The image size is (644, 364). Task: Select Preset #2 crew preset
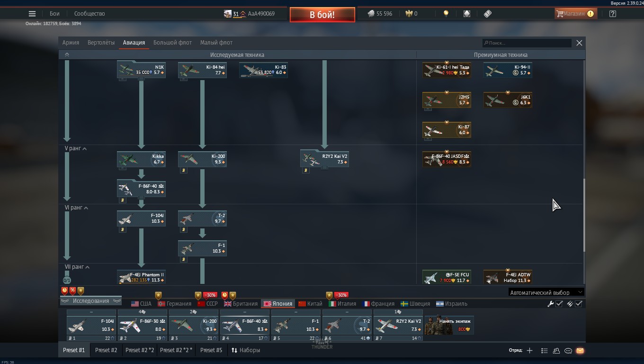point(106,350)
